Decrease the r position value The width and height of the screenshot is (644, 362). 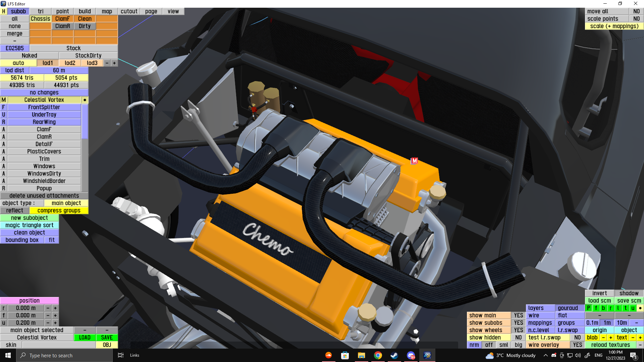pos(48,308)
